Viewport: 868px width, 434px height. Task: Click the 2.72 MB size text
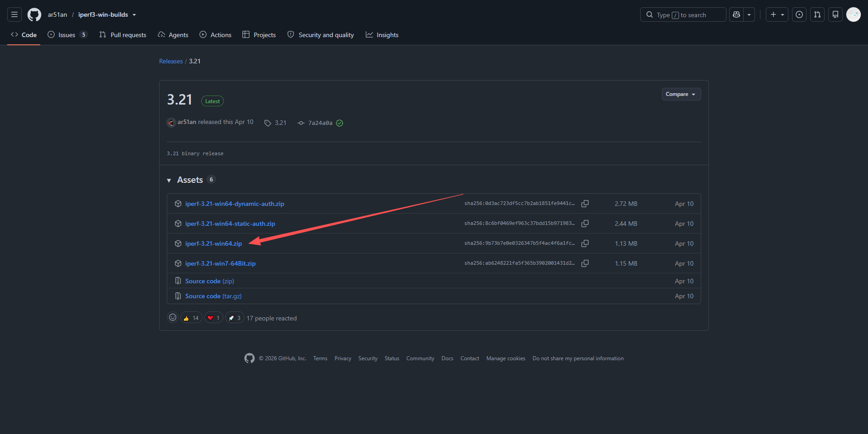626,204
